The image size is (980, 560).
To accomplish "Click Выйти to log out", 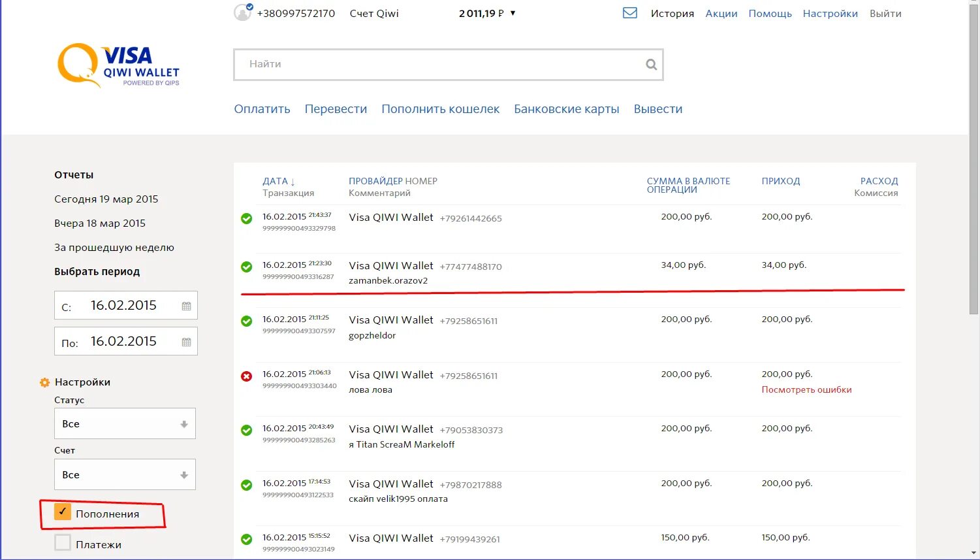I will tap(885, 13).
